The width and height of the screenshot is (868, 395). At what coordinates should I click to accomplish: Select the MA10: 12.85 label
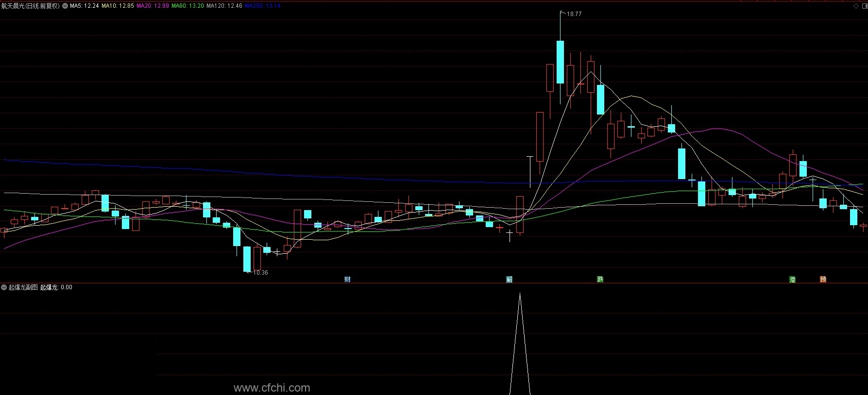point(118,6)
